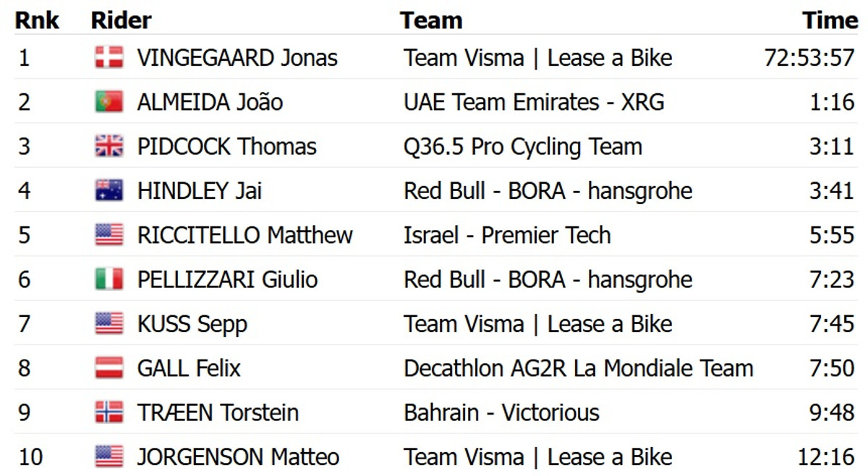Click the Time column header
Image resolution: width=868 pixels, height=476 pixels.
tap(830, 20)
